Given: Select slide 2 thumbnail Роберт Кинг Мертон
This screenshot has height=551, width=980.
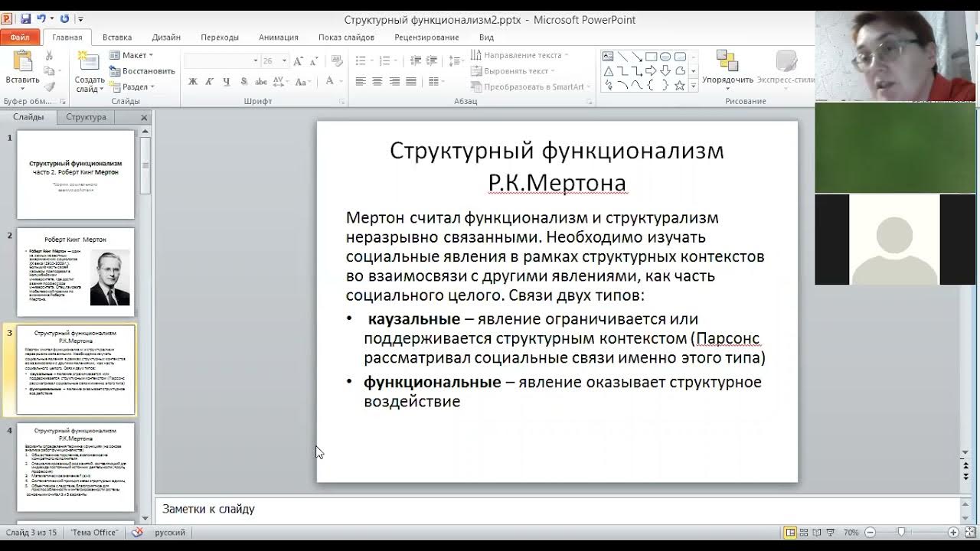Looking at the screenshot, I should pyautogui.click(x=76, y=272).
